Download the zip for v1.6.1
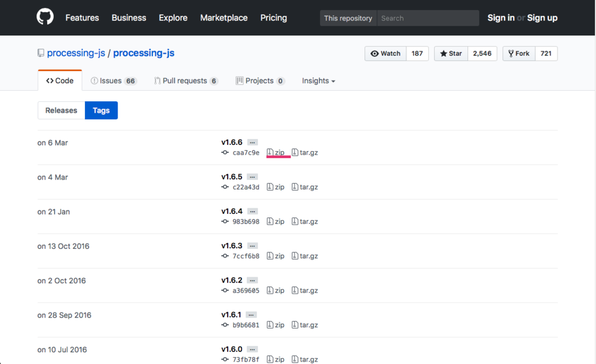The height and width of the screenshot is (364, 596). click(x=275, y=325)
